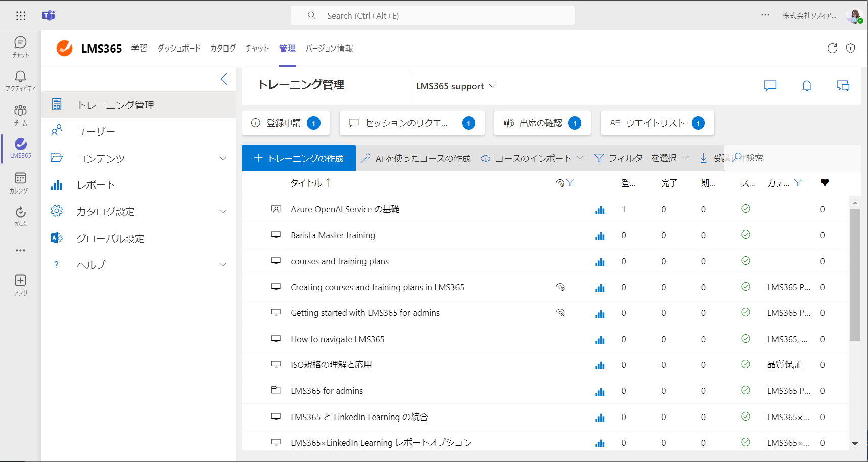Open the LMS365 support catalog dropdown

pyautogui.click(x=455, y=86)
